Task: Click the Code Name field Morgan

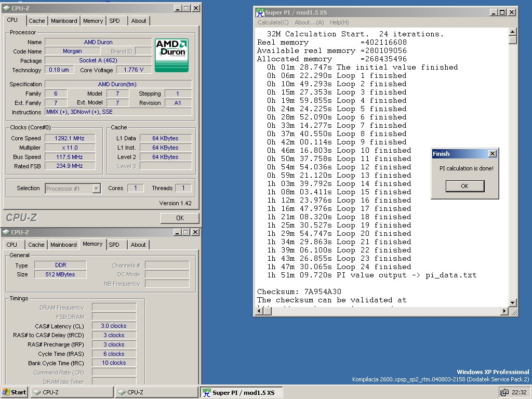Action: 72,51
